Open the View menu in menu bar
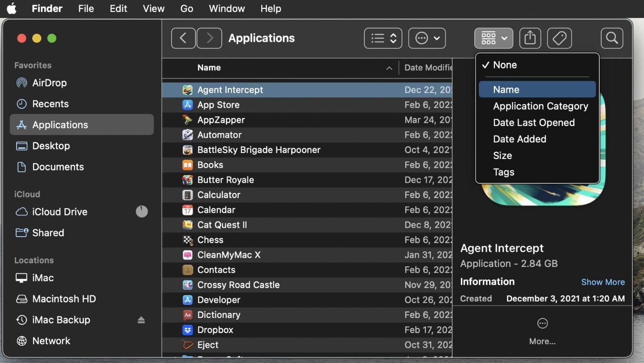The height and width of the screenshot is (363, 644). pos(154,9)
